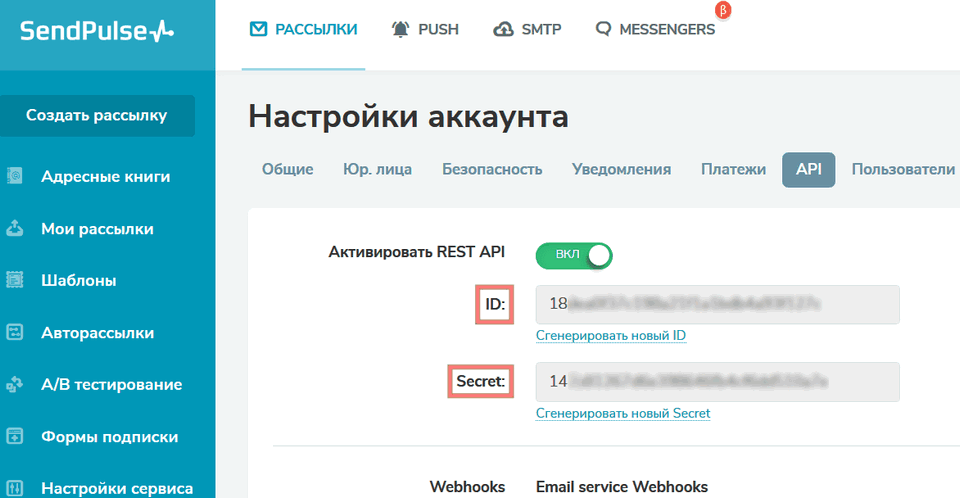The image size is (960, 498).
Task: Click the Активировать REST API label
Action: tap(416, 252)
